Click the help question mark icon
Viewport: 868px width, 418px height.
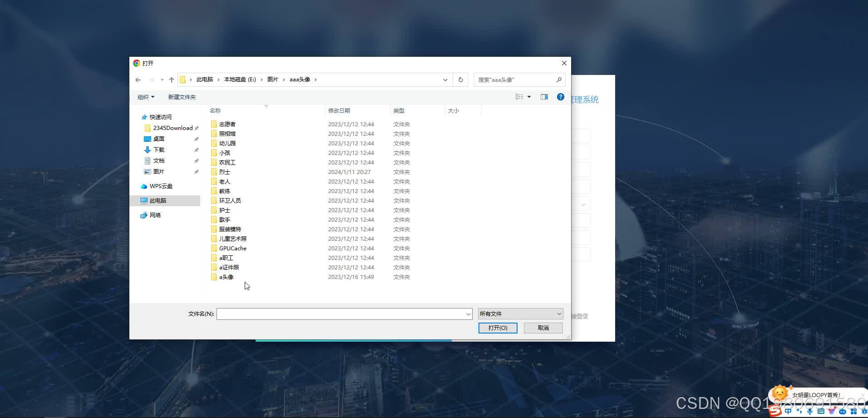[560, 96]
